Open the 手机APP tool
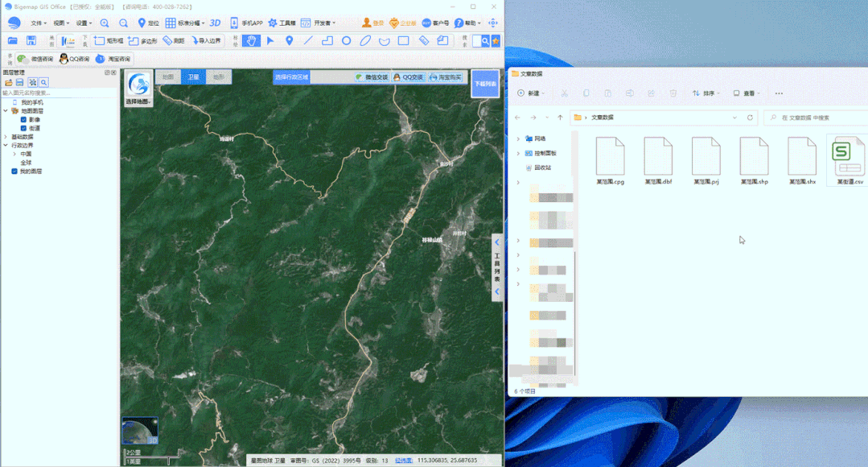Image resolution: width=868 pixels, height=467 pixels. tap(246, 23)
